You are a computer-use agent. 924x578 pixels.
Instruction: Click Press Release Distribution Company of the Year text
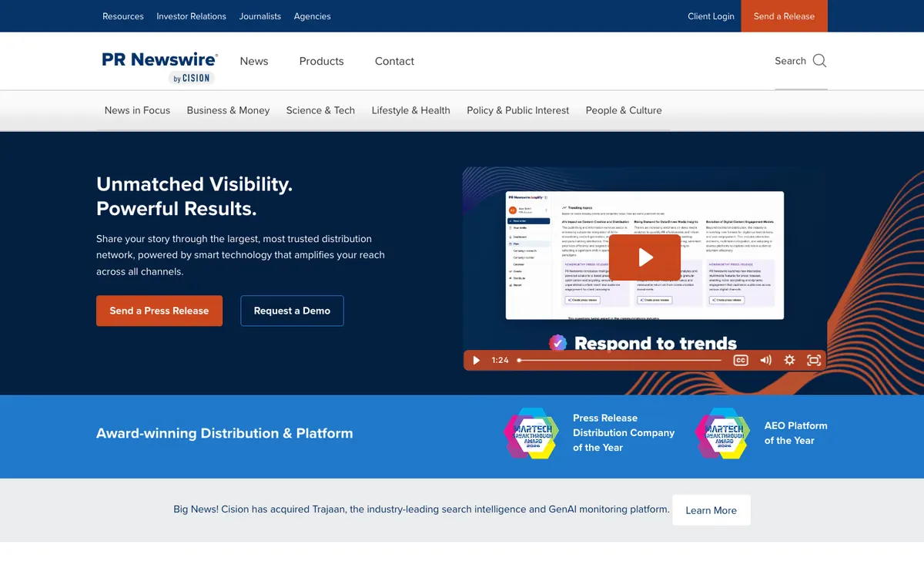point(624,432)
